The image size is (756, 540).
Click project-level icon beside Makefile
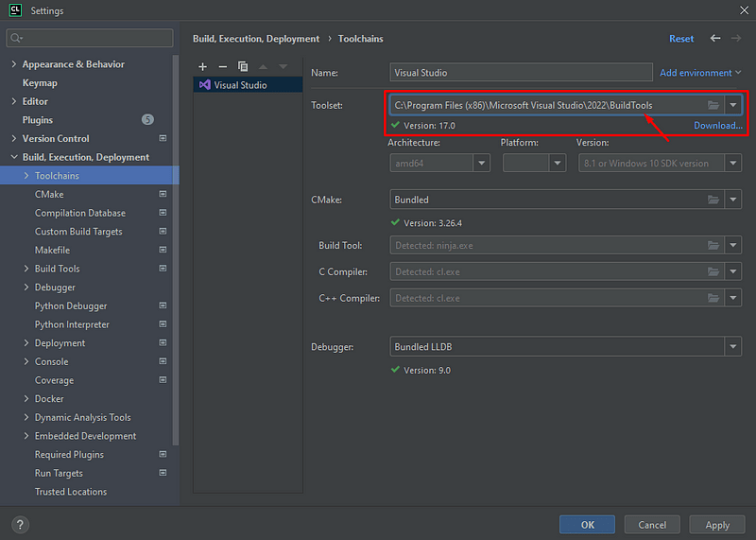163,250
